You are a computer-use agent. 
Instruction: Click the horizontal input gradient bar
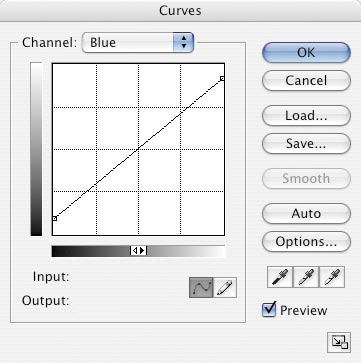(x=138, y=251)
